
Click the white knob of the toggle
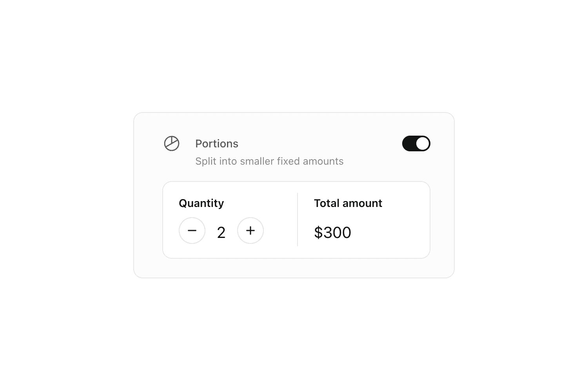422,143
